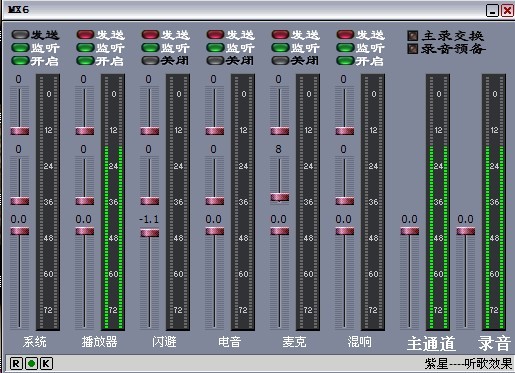Click the 闪避 channel label
The height and width of the screenshot is (373, 515).
pos(164,342)
